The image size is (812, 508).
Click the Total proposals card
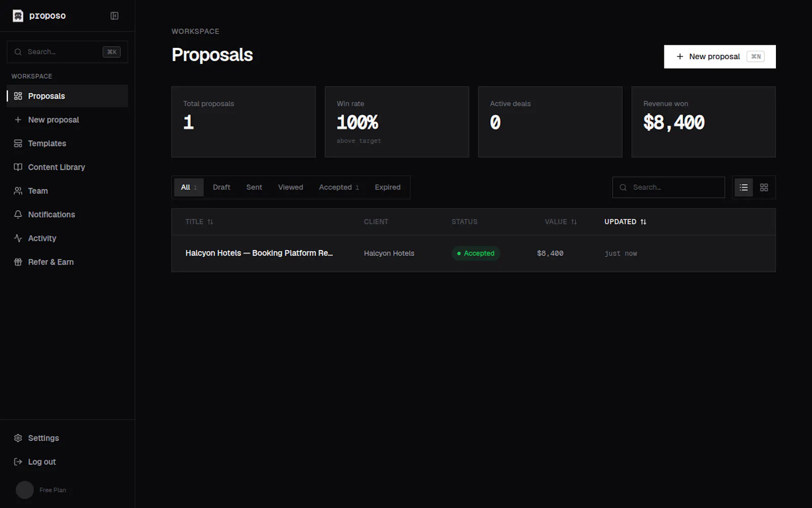[x=244, y=122]
